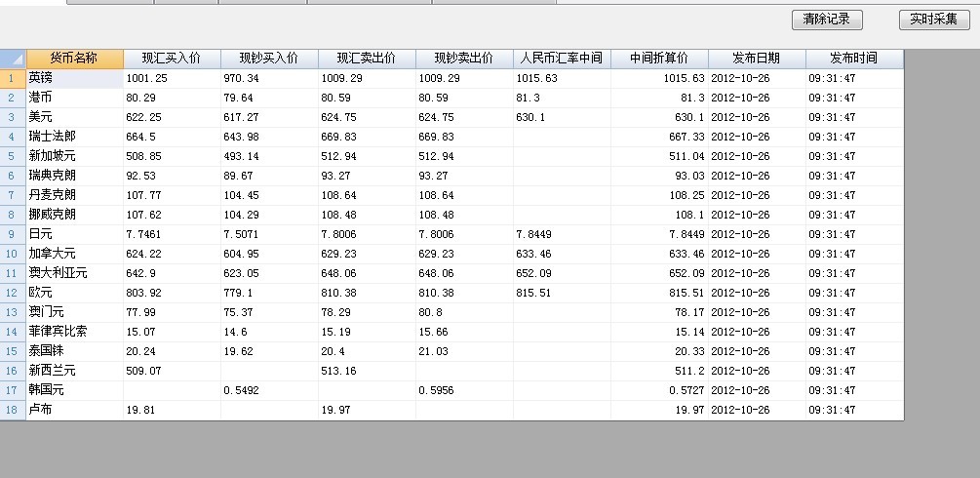Select the 80.8 cell for 澳门元
Screen dimensions: 980x478
(x=464, y=312)
